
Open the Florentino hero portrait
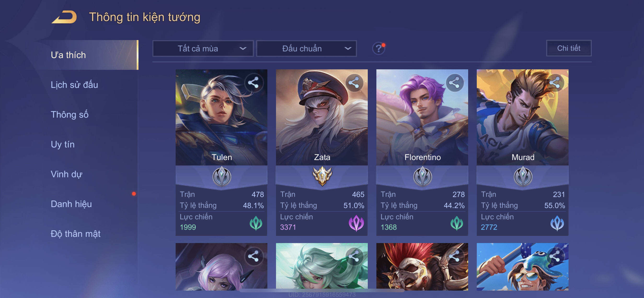(x=422, y=117)
